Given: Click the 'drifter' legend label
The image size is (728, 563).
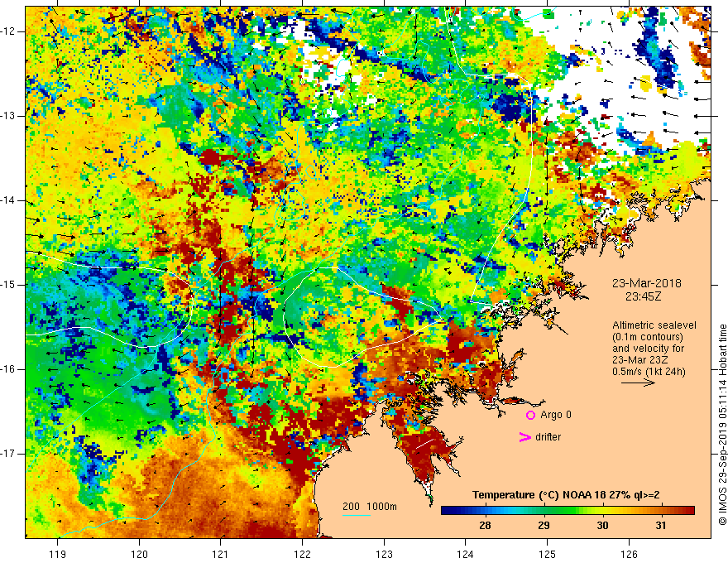Looking at the screenshot, I should 548,437.
